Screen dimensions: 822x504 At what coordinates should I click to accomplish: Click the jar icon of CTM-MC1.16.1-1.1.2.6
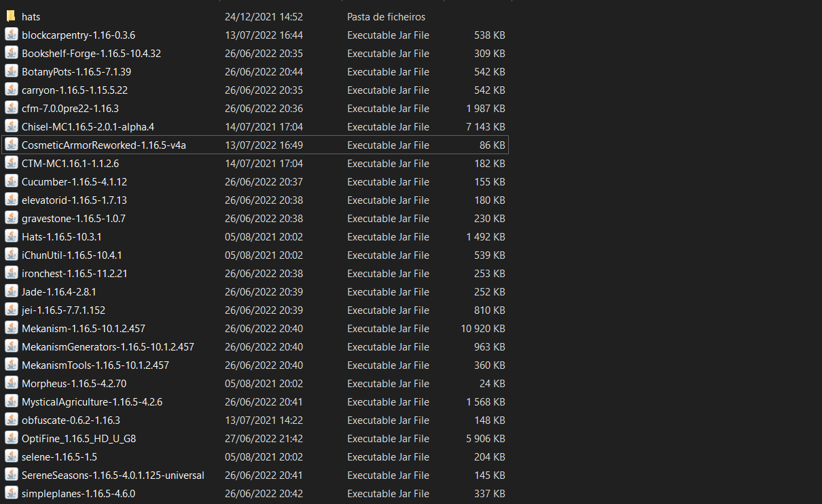(11, 163)
